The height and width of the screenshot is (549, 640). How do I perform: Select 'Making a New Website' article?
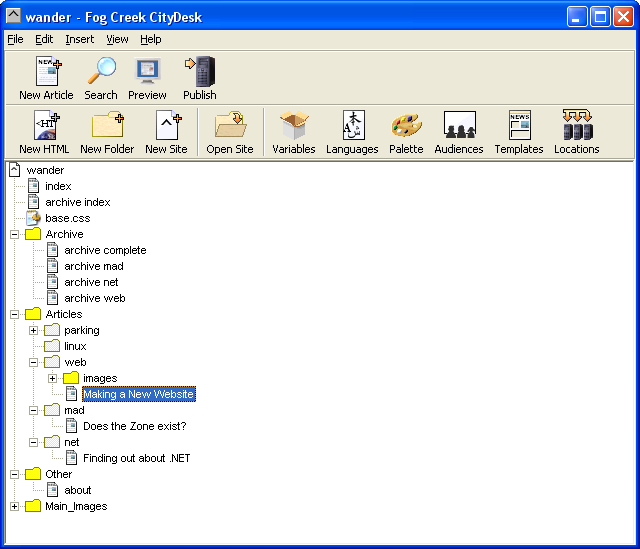(x=139, y=394)
